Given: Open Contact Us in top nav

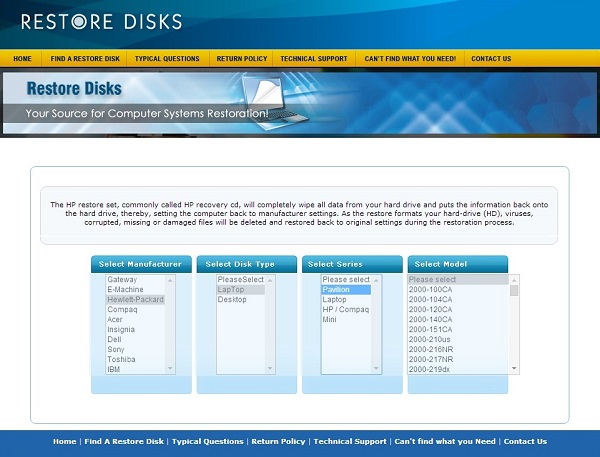Looking at the screenshot, I should [x=491, y=59].
